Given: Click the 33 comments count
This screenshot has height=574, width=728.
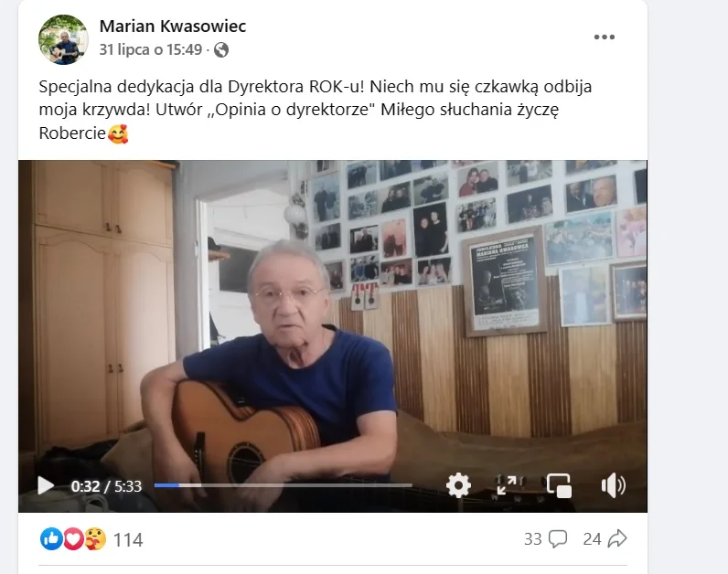Looking at the screenshot, I should [x=533, y=539].
